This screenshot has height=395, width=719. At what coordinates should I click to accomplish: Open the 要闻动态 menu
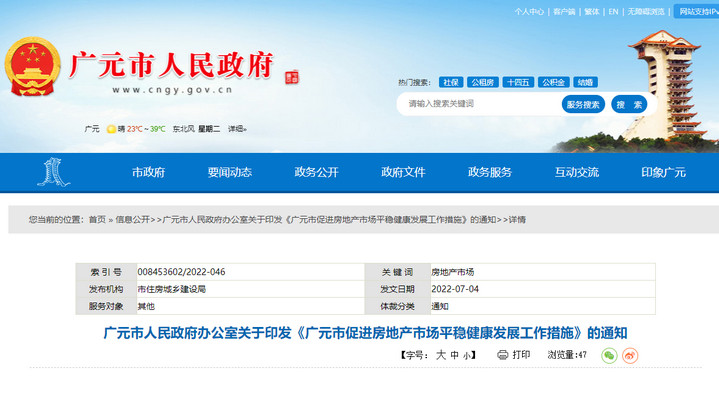(x=230, y=172)
